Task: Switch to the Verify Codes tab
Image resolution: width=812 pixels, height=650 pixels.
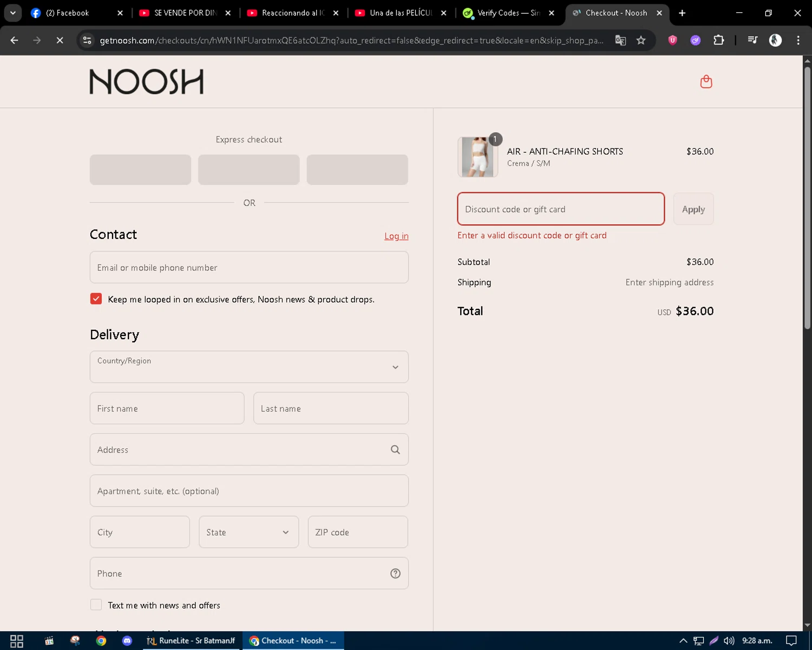Action: (508, 13)
